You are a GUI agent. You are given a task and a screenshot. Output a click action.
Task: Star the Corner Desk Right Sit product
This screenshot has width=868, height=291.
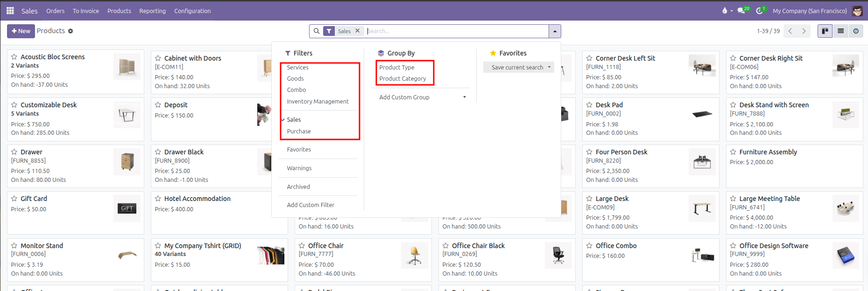(734, 58)
